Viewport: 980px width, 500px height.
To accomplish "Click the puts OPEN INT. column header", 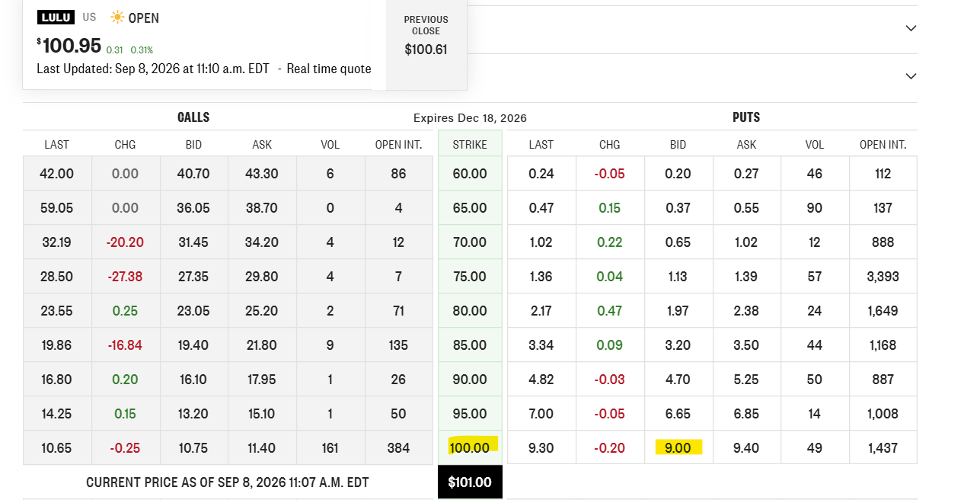I will pyautogui.click(x=883, y=145).
